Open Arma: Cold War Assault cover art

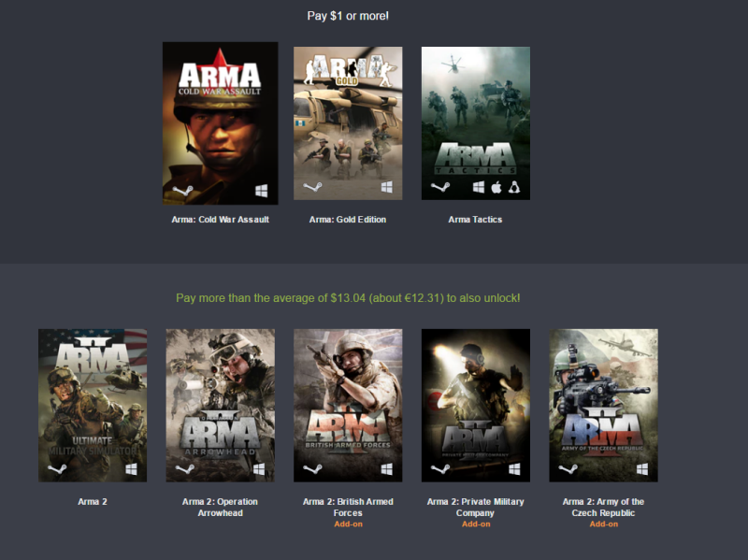[x=221, y=123]
